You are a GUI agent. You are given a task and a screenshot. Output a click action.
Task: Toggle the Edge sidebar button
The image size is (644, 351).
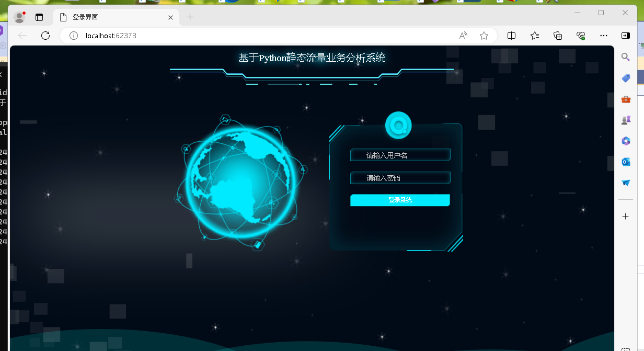point(626,36)
